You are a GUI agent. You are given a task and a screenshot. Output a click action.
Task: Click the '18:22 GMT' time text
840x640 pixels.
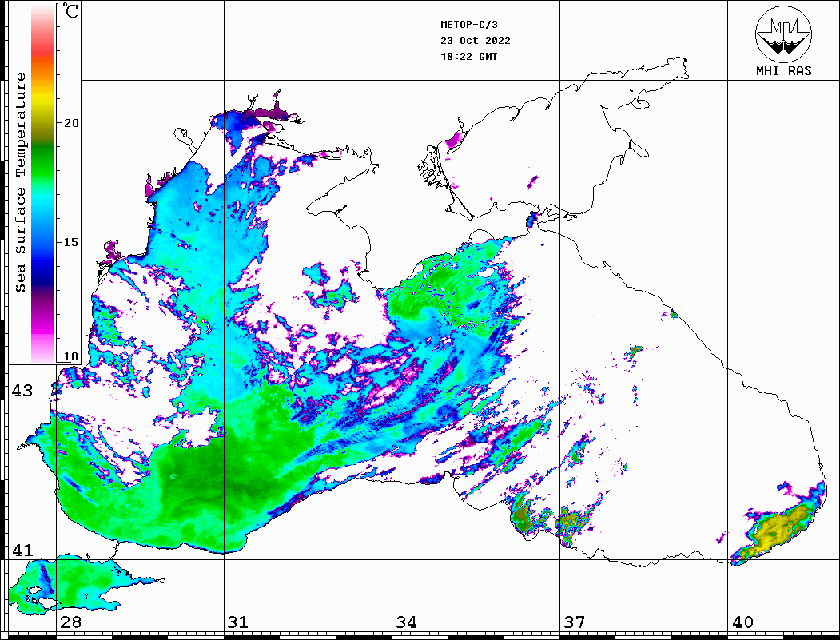(x=468, y=57)
